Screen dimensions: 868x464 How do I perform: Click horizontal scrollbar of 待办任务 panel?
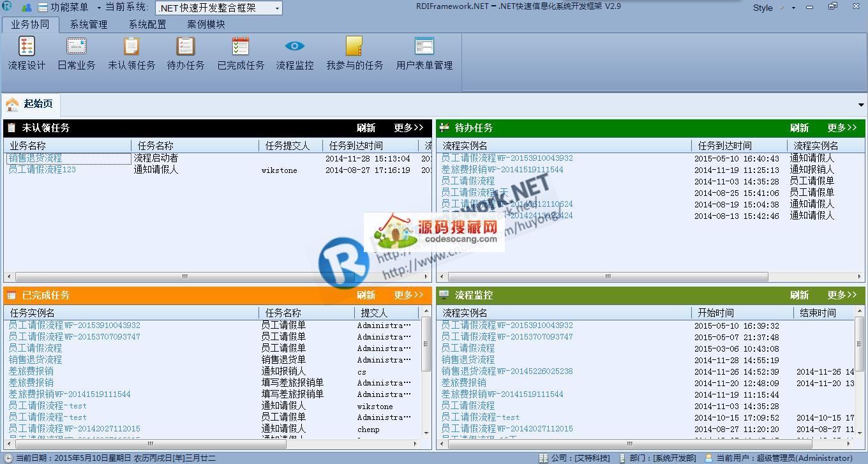[x=608, y=277]
